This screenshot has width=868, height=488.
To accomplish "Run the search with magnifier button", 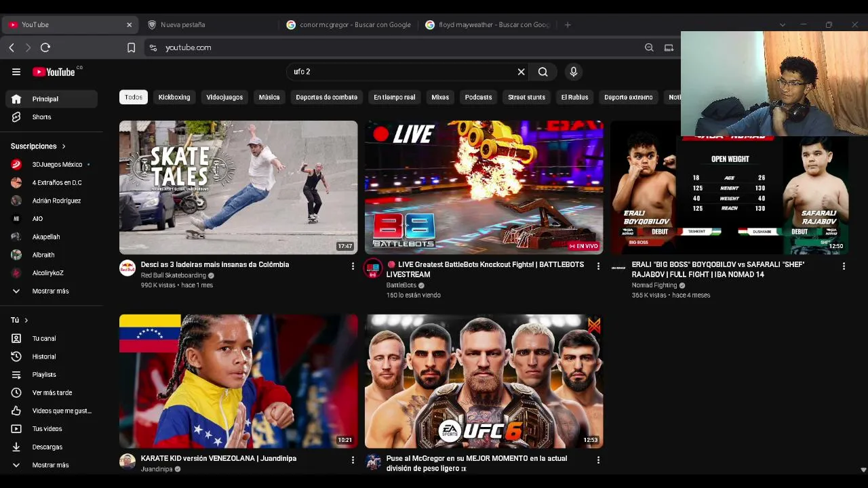I will tap(543, 72).
